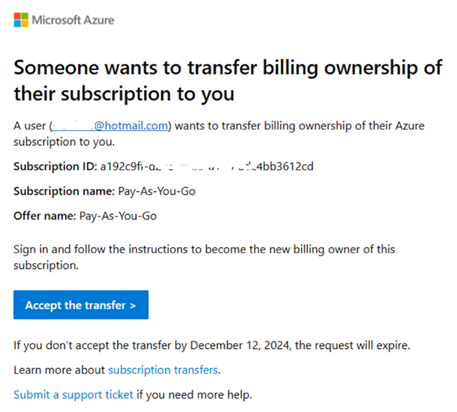The image size is (457, 412).
Task: Open the subscription transfers link
Action: (163, 370)
